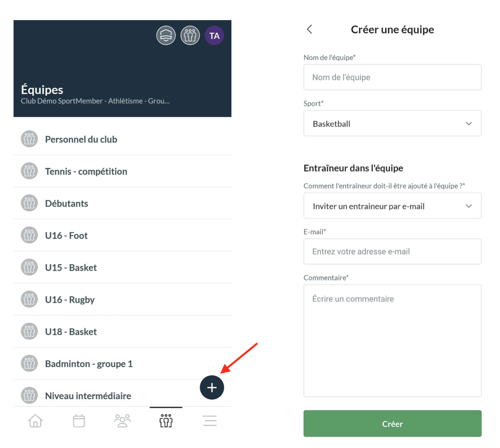Open the TA profile avatar
The width and height of the screenshot is (500, 448).
(x=214, y=36)
